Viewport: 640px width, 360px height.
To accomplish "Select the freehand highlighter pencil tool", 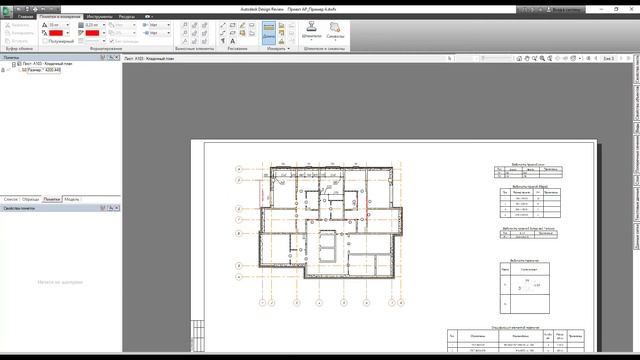I will point(242,25).
